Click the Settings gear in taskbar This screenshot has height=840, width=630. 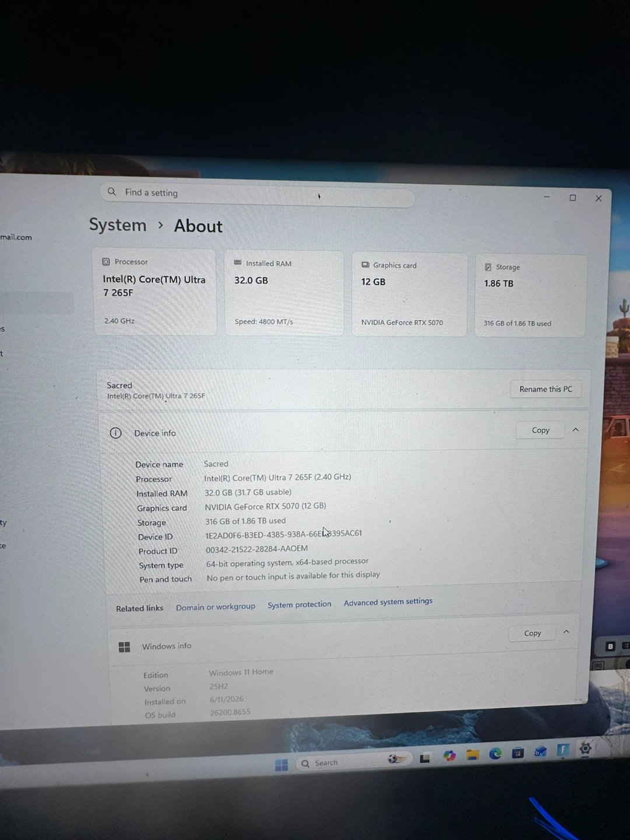click(x=585, y=748)
